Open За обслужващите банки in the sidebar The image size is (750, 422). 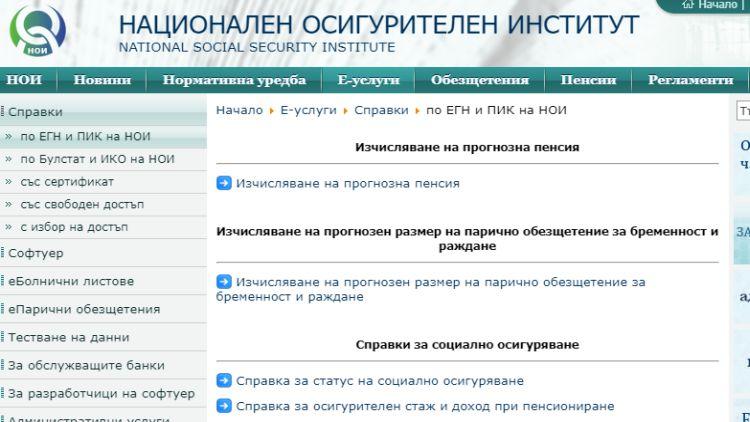click(x=103, y=365)
